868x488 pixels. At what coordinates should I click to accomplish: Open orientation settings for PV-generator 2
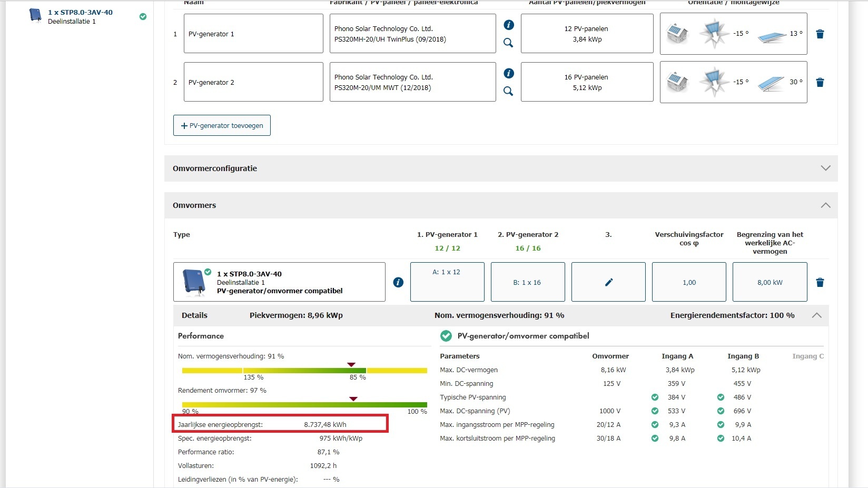click(733, 82)
